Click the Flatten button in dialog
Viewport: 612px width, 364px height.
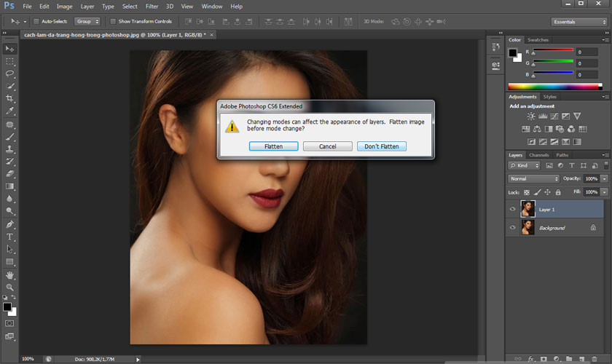click(x=273, y=146)
